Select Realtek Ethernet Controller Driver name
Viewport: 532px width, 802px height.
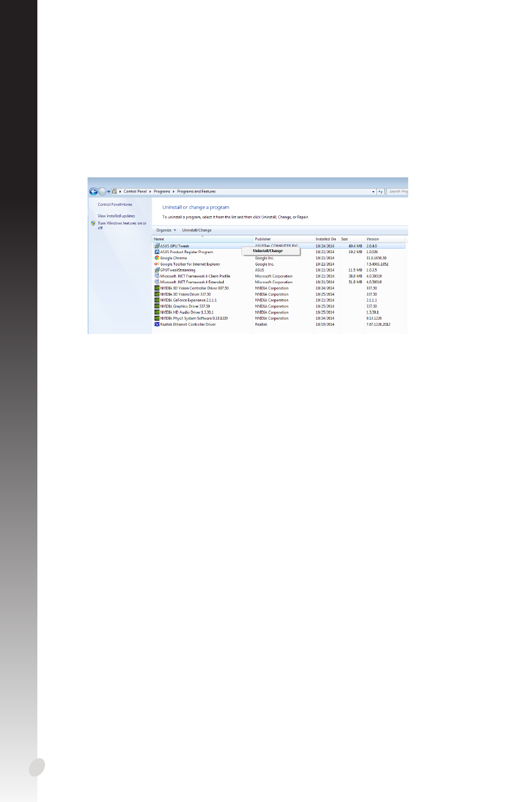coord(188,325)
